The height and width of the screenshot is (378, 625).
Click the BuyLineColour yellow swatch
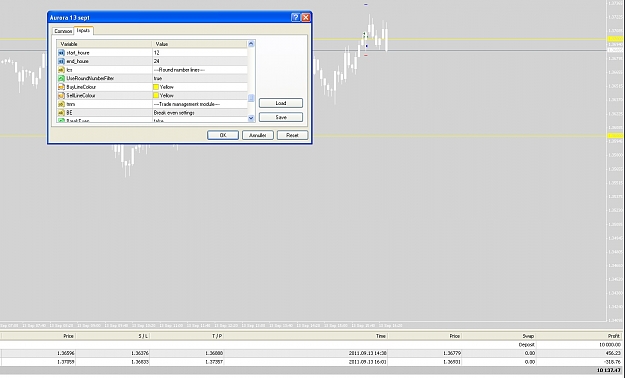point(156,87)
